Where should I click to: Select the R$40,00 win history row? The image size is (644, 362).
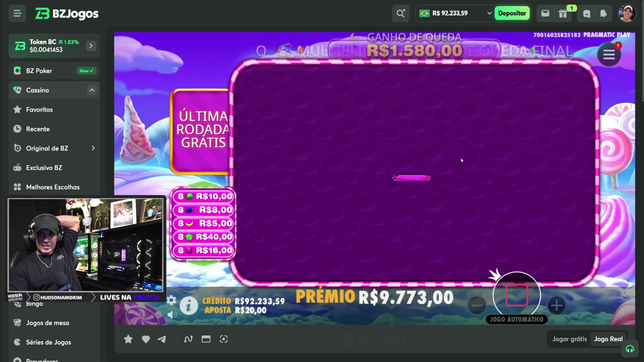203,237
